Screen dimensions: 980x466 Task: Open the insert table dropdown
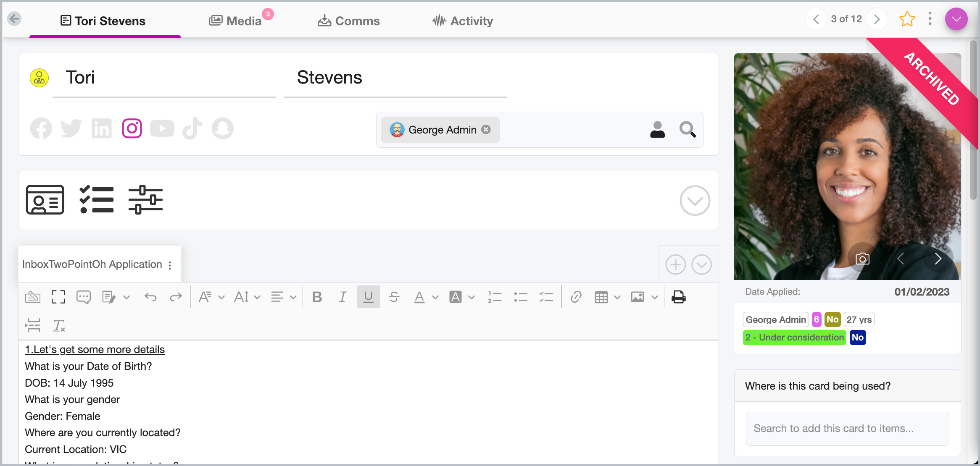pyautogui.click(x=617, y=298)
